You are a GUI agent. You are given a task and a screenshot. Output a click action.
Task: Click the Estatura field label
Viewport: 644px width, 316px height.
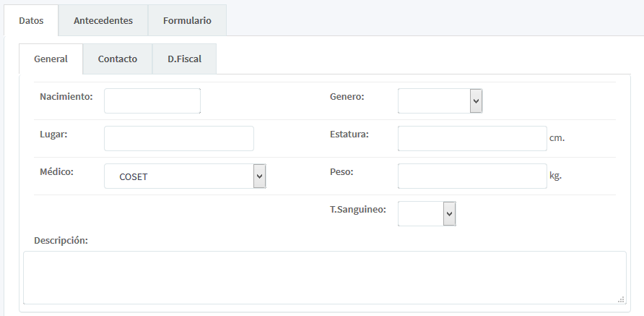349,134
